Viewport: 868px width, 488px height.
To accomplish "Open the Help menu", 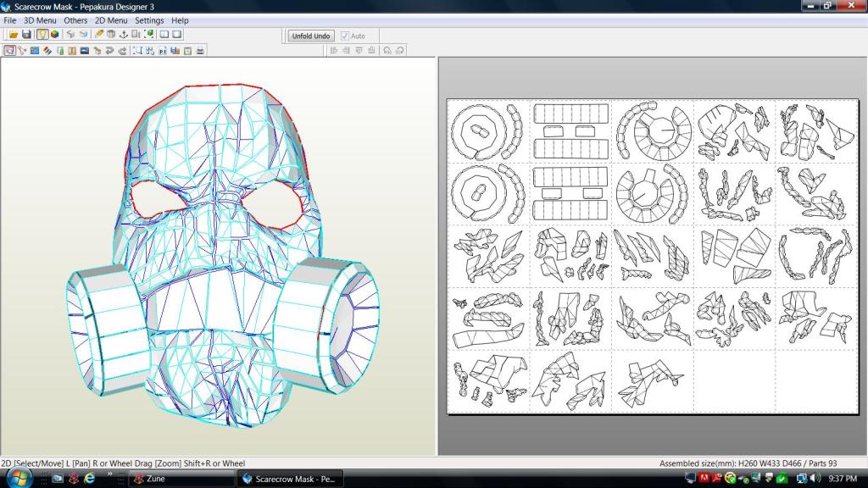I will click(180, 20).
